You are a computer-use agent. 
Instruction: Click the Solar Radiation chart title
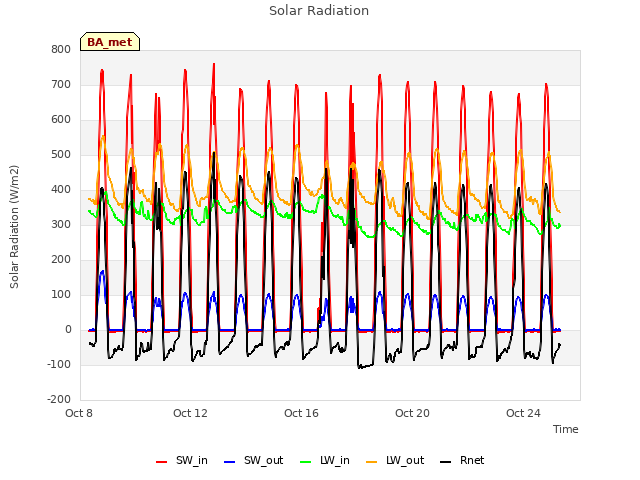click(319, 11)
